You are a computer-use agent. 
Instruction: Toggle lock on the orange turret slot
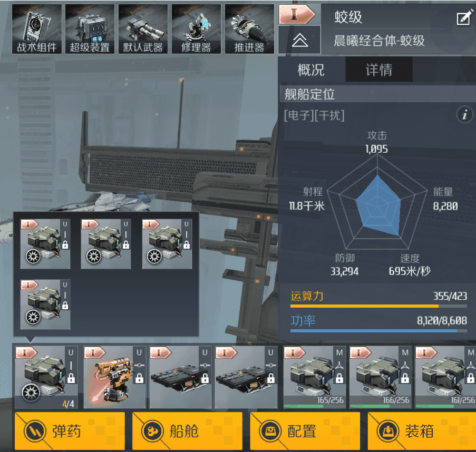click(x=139, y=378)
